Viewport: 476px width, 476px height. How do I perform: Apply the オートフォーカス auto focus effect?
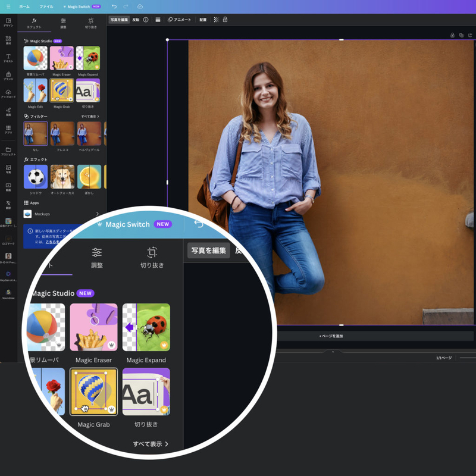pos(62,177)
